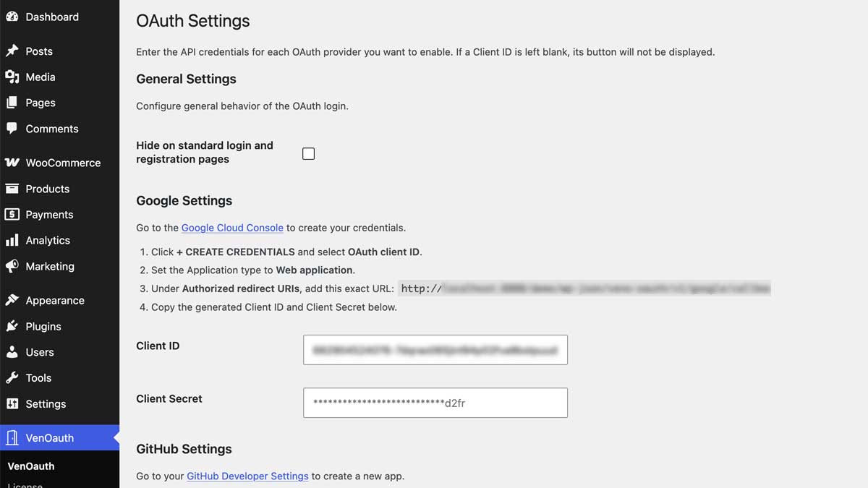868x488 pixels.
Task: Click the General Settings heading
Action: pyautogui.click(x=186, y=79)
